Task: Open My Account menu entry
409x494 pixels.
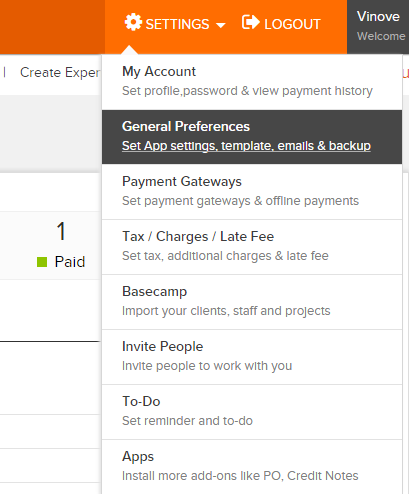Action: click(252, 82)
